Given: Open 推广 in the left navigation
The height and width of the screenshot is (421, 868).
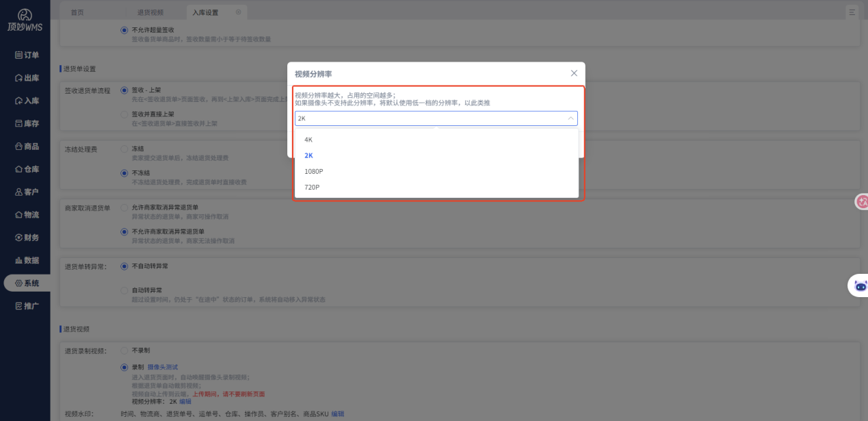Looking at the screenshot, I should point(27,306).
